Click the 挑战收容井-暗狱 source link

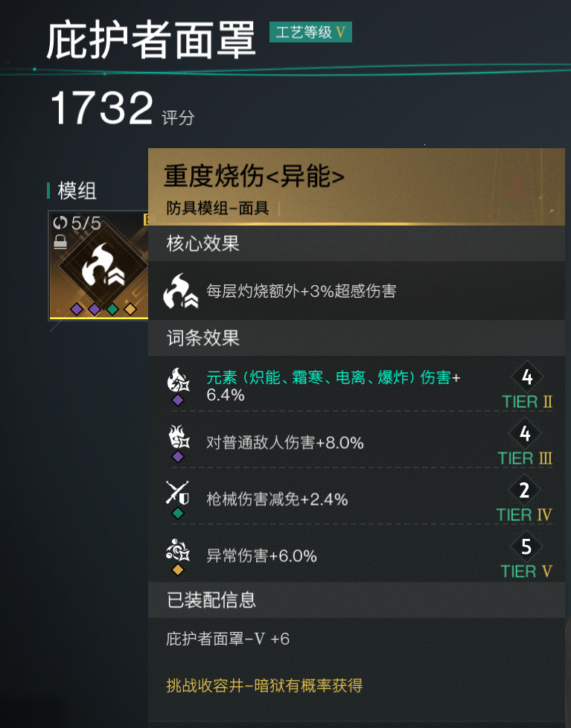264,686
